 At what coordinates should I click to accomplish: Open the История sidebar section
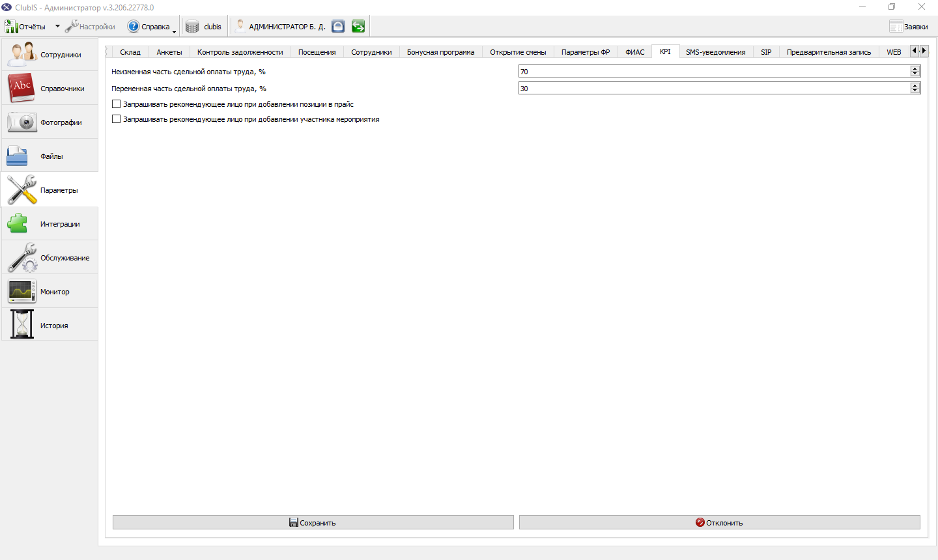[x=50, y=326]
